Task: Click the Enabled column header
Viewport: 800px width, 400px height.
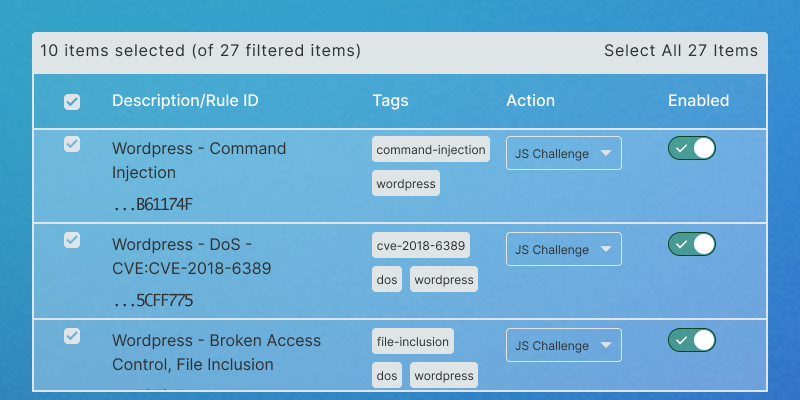Action: point(698,100)
